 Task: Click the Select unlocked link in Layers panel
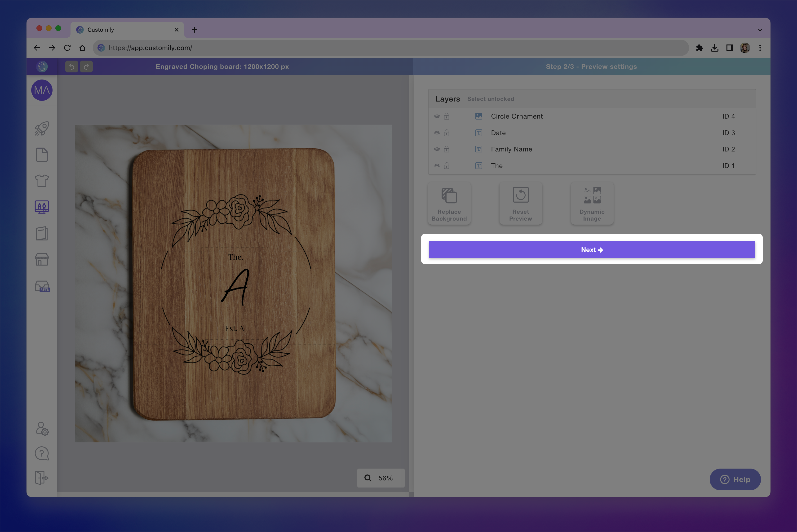(x=490, y=99)
